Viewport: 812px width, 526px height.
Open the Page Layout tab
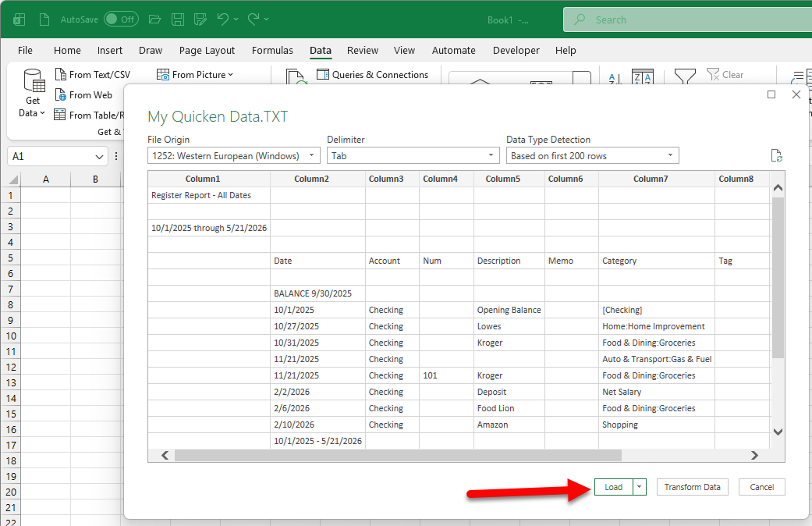click(207, 50)
